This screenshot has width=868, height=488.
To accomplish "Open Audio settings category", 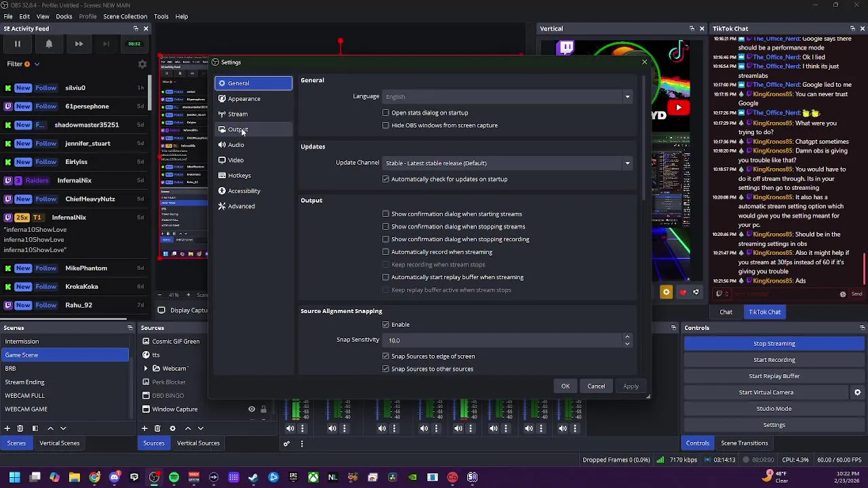I will [x=253, y=145].
